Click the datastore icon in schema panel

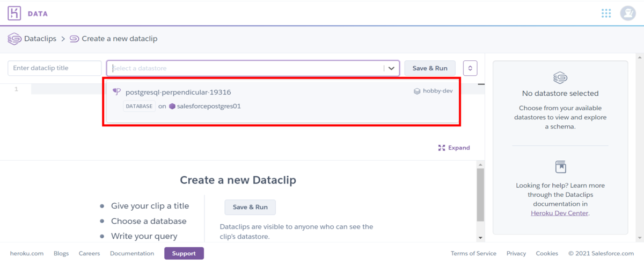tap(560, 77)
